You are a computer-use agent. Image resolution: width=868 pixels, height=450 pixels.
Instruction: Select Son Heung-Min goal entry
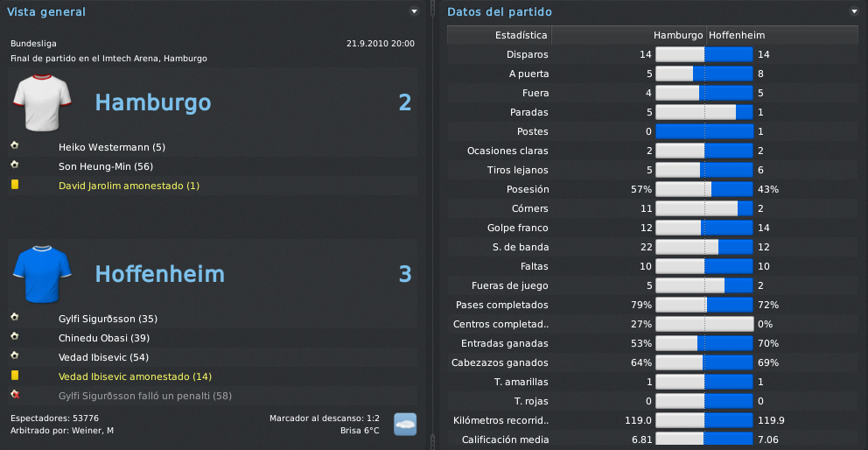pyautogui.click(x=106, y=166)
